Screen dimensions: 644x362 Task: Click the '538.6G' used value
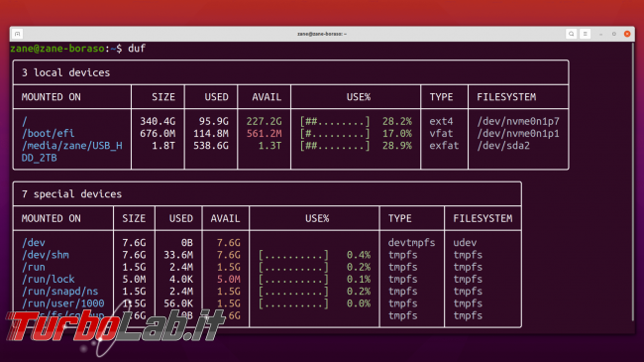pyautogui.click(x=211, y=146)
